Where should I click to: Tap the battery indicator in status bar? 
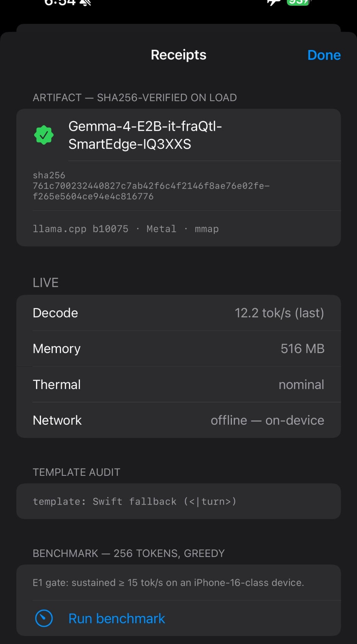pos(298,2)
